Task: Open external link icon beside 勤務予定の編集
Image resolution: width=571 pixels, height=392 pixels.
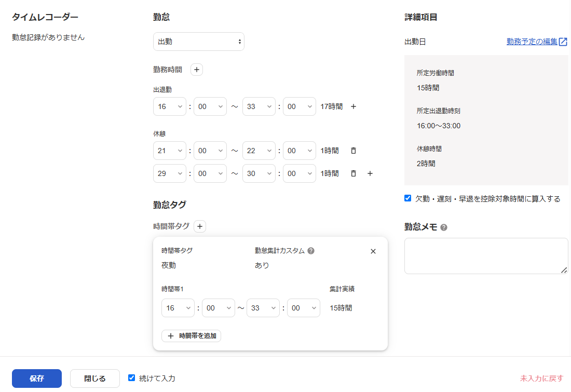Action: [x=563, y=42]
